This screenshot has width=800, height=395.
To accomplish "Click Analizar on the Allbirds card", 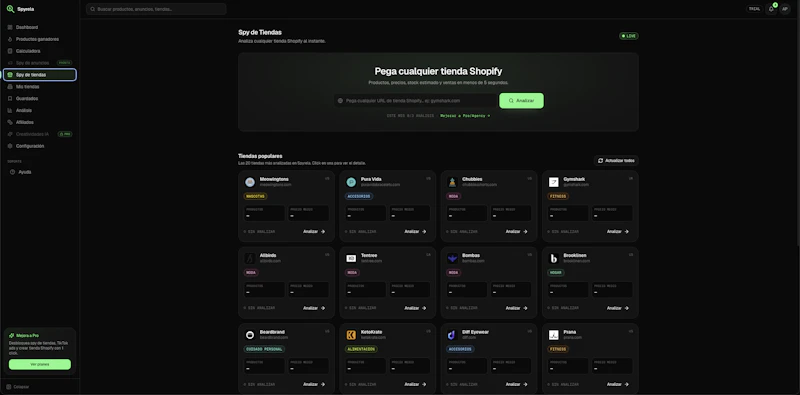I will [x=314, y=308].
